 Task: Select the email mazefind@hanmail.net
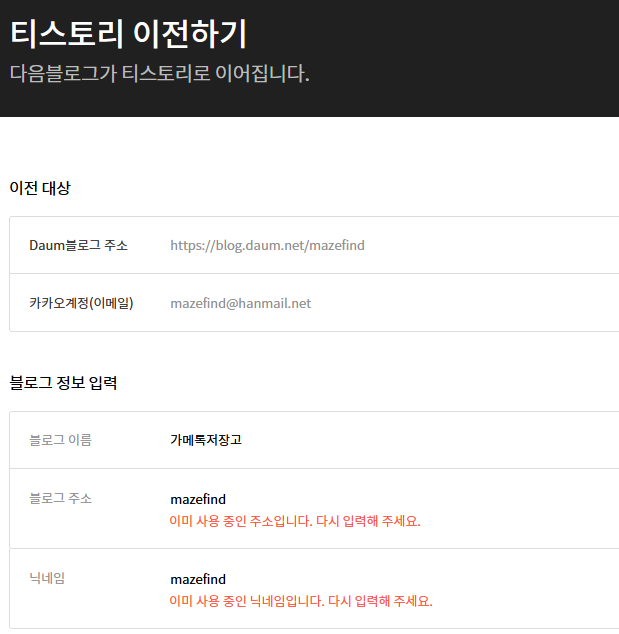(241, 303)
